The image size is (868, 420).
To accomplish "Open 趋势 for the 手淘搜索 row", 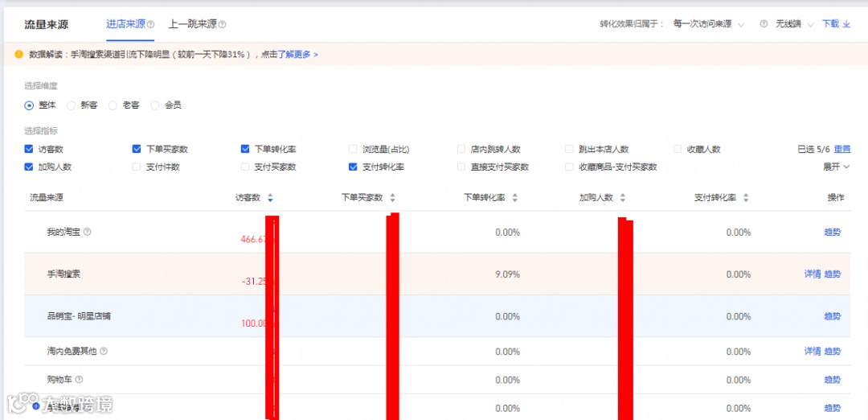I will (833, 274).
